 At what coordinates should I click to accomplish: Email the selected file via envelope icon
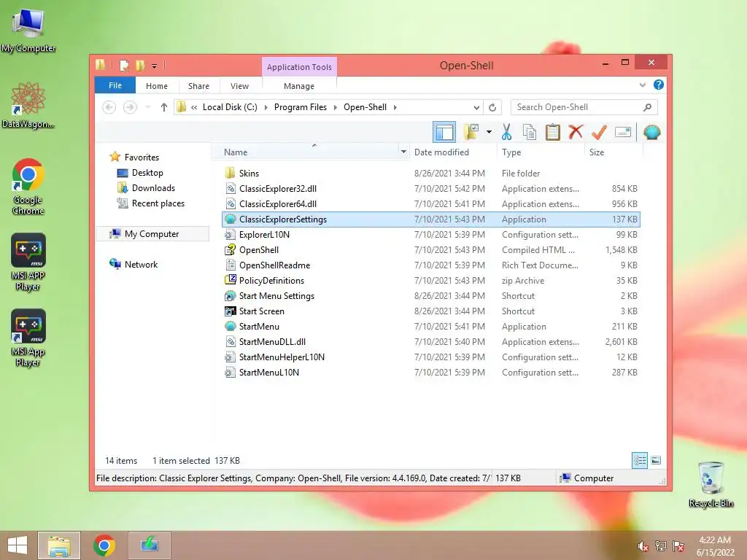623,132
